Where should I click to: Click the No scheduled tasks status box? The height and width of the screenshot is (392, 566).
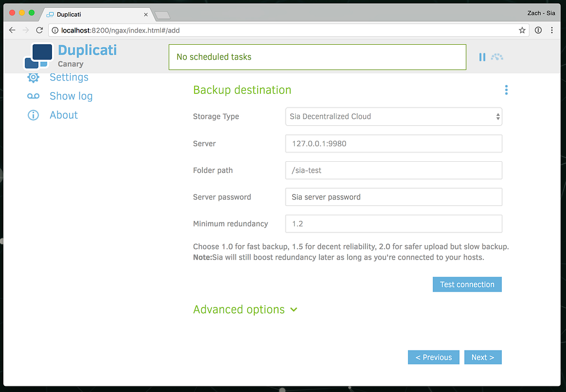317,57
